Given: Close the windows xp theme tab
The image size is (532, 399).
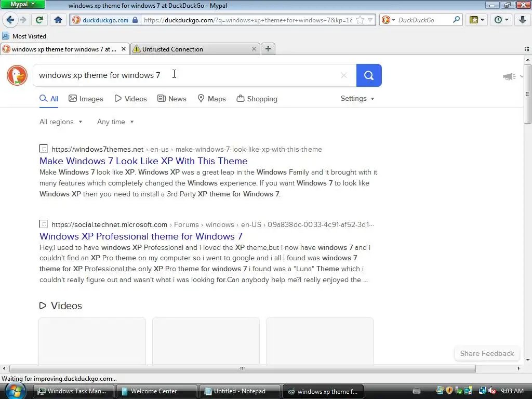Looking at the screenshot, I should [x=124, y=49].
